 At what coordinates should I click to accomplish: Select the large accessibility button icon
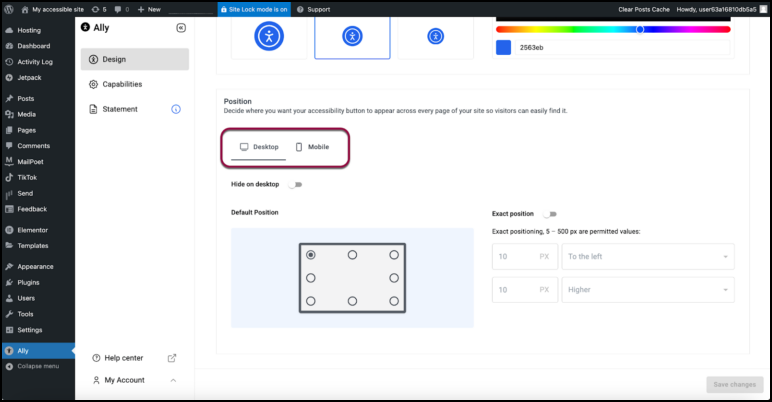[269, 36]
